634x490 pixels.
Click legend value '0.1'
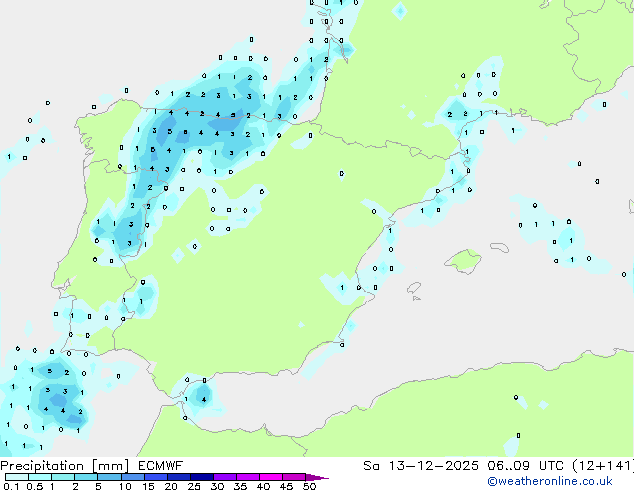point(11,486)
